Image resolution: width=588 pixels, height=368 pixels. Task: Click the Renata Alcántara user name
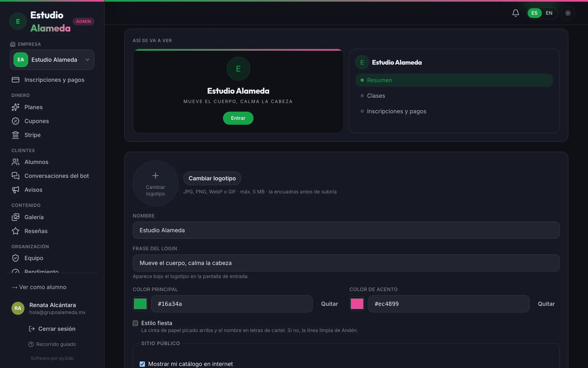coord(52,305)
